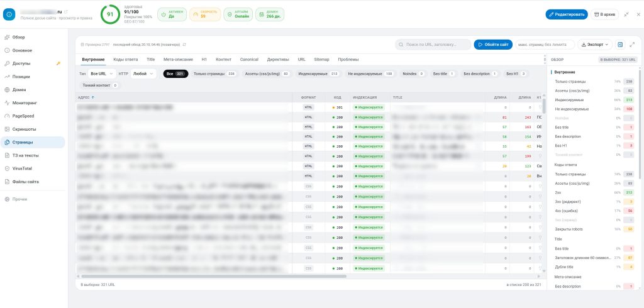Toggle the Без title filter chip
The width and height of the screenshot is (644, 308).
coord(445,74)
